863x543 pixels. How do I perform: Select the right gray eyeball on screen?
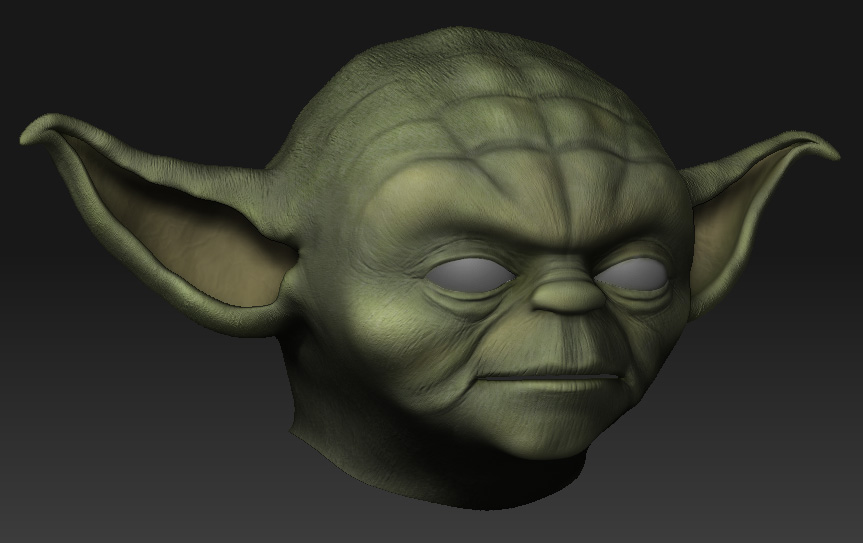632,274
